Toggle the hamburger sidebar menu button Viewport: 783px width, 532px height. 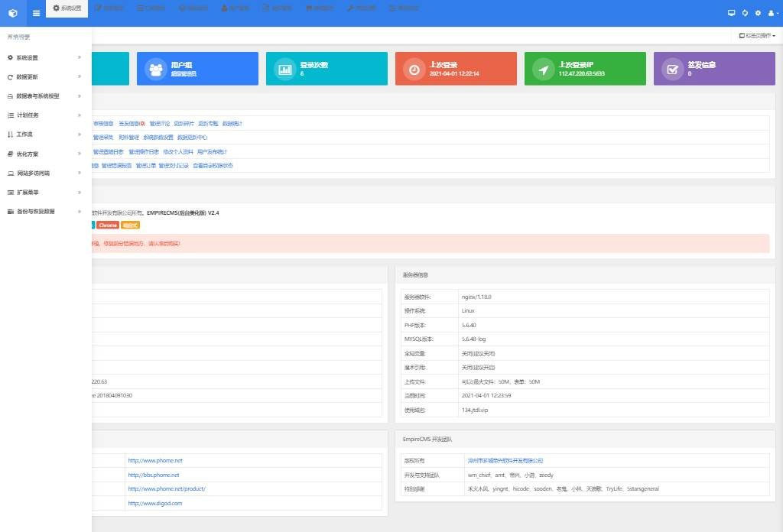[36, 13]
